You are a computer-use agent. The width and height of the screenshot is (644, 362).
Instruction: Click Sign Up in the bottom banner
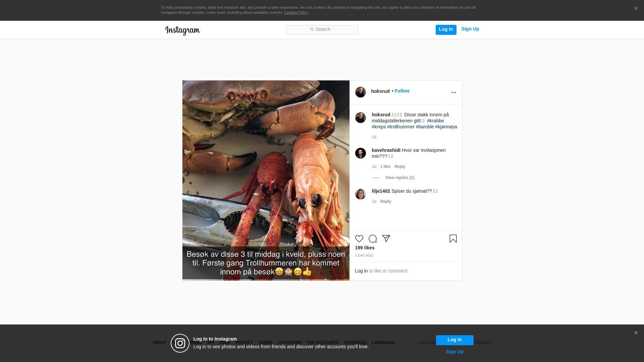[x=454, y=352]
